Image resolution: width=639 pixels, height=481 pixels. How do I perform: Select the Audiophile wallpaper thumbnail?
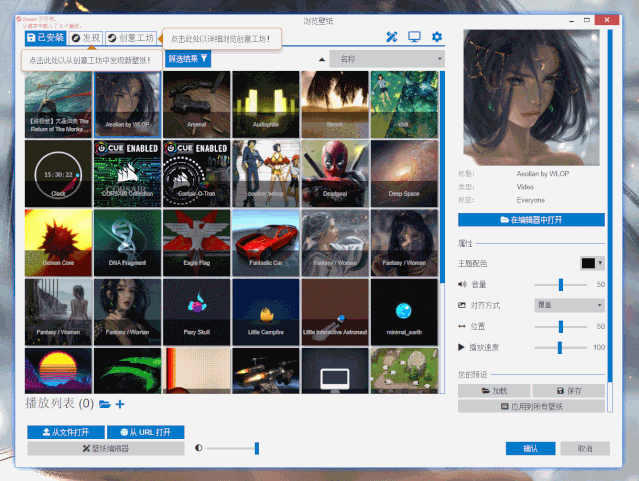click(x=266, y=104)
